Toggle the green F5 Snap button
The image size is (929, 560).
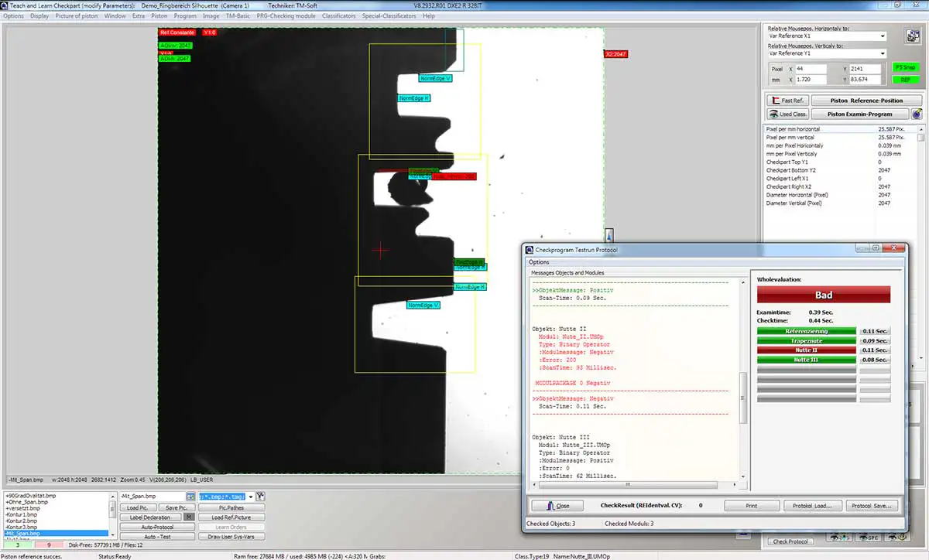click(904, 67)
